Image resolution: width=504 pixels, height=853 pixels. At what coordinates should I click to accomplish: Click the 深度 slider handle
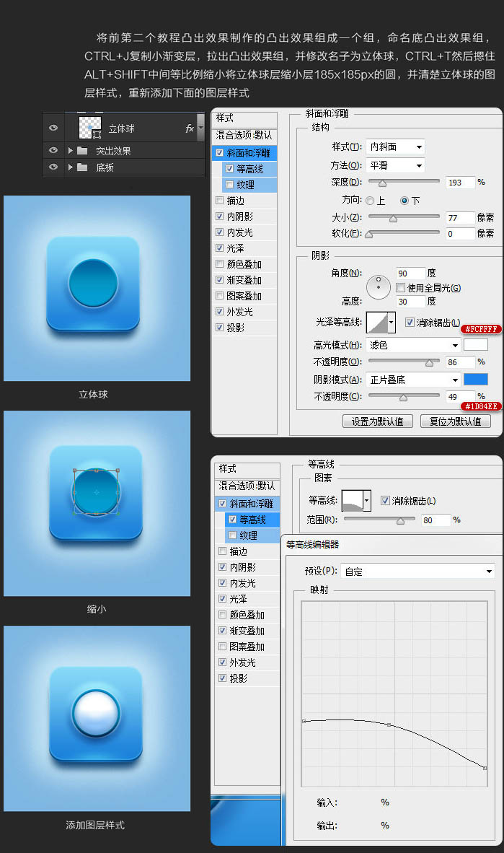[382, 183]
